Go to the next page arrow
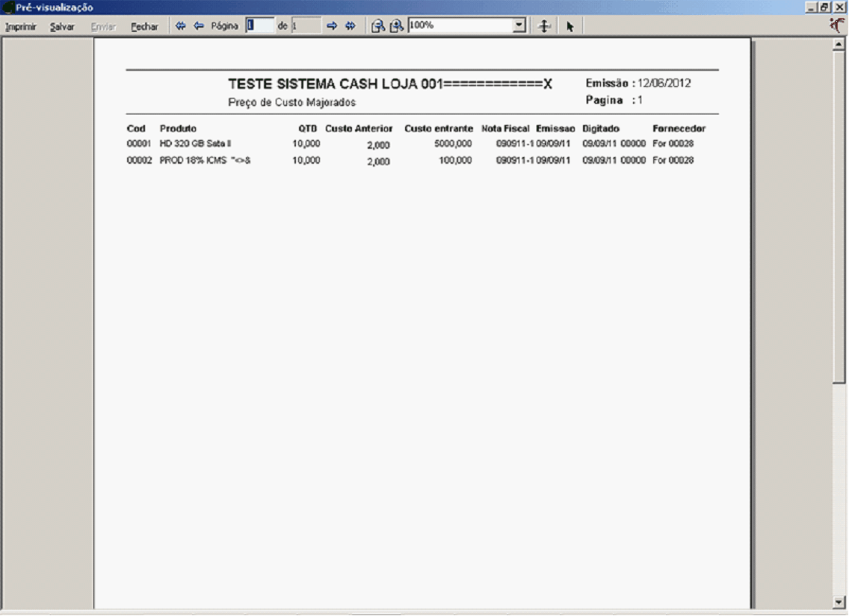Image resolution: width=849 pixels, height=616 pixels. (x=332, y=26)
